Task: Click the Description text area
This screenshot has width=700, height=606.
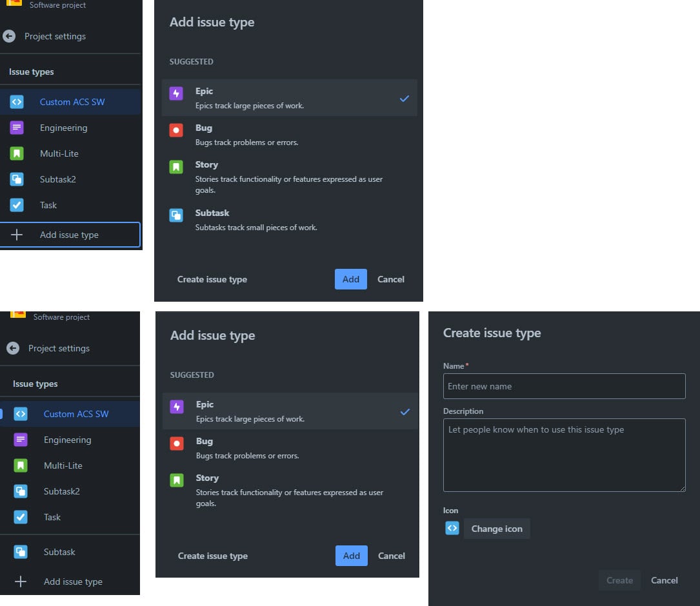Action: coord(565,455)
